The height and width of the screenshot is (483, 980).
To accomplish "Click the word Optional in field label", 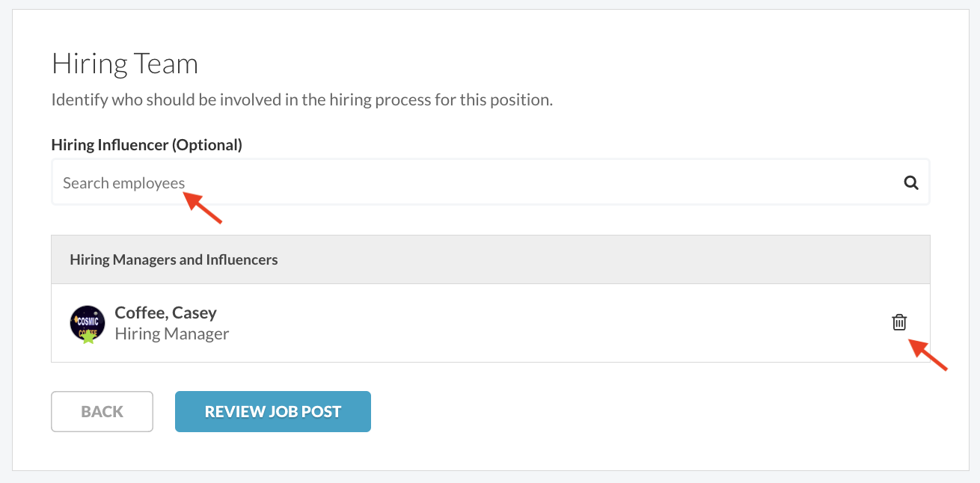I will (207, 145).
